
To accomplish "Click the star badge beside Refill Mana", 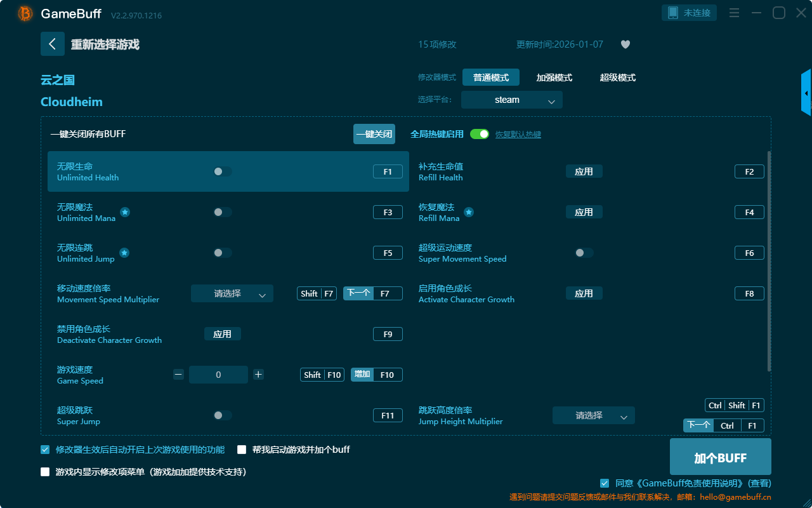I will tap(469, 212).
